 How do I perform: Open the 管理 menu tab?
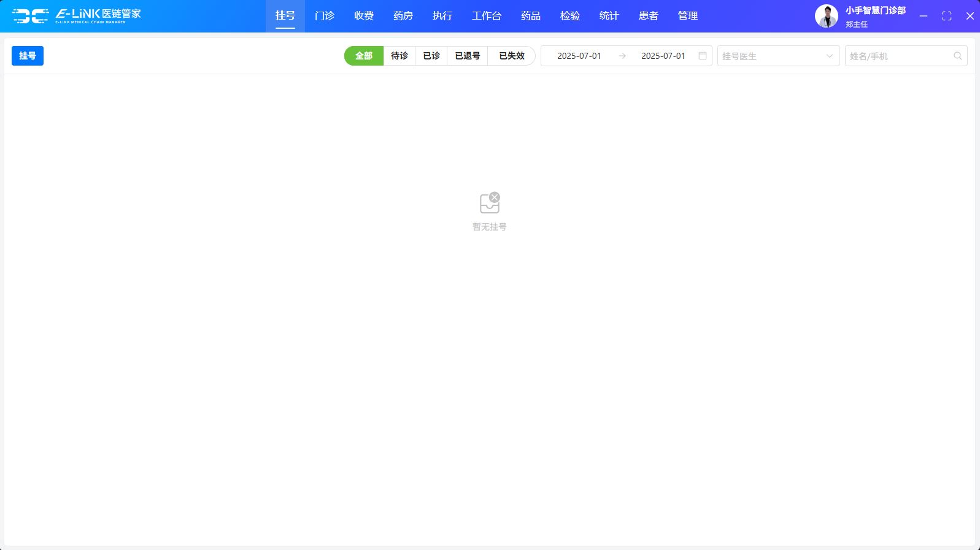click(x=688, y=16)
